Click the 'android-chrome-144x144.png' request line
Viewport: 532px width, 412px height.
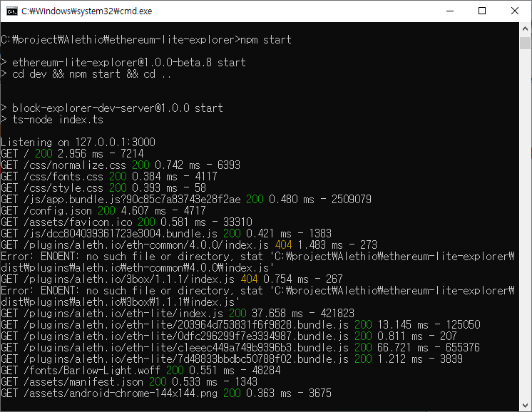pyautogui.click(x=166, y=393)
